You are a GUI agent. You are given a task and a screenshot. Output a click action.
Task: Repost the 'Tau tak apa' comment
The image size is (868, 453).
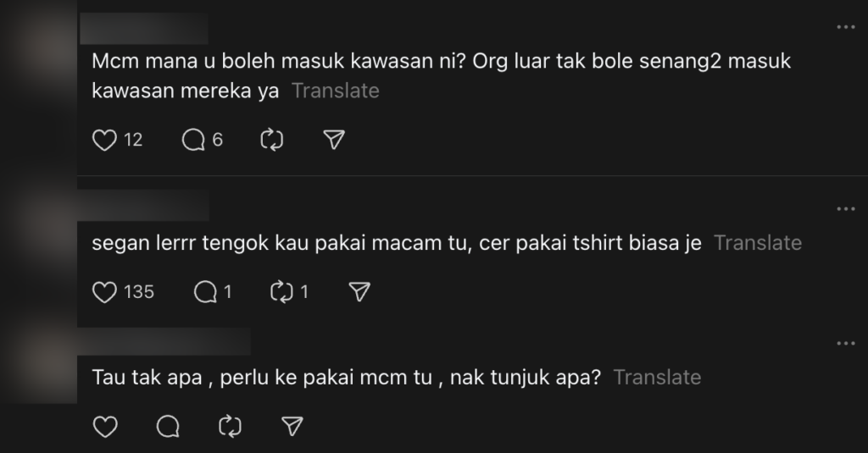(x=230, y=426)
